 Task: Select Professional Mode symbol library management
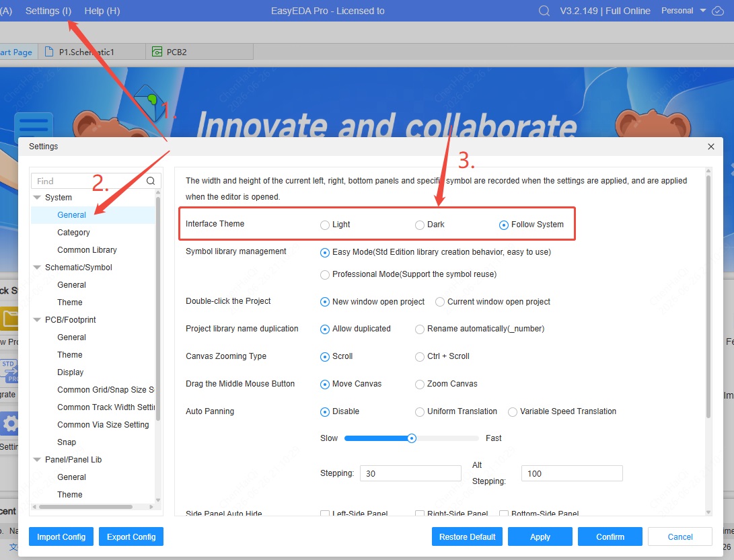tap(325, 274)
